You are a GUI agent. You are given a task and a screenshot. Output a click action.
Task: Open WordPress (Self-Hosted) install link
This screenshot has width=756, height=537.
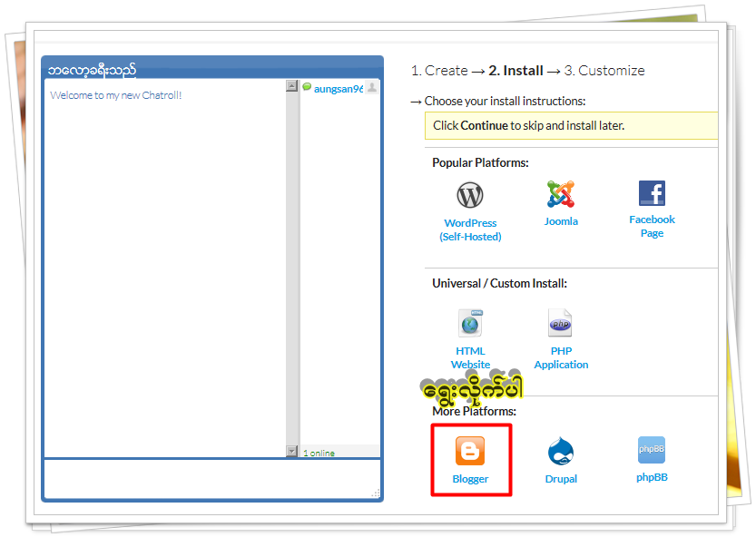pos(470,229)
